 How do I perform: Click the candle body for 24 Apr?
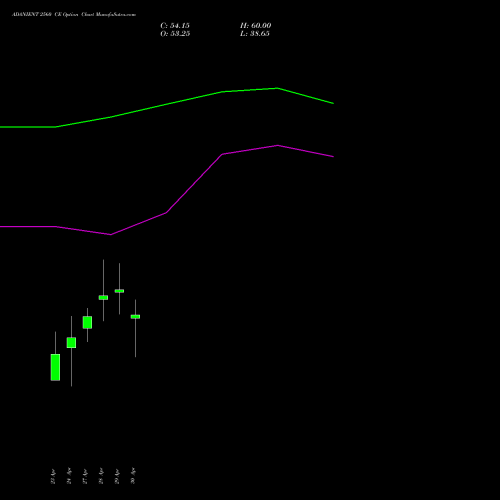pyautogui.click(x=71, y=343)
